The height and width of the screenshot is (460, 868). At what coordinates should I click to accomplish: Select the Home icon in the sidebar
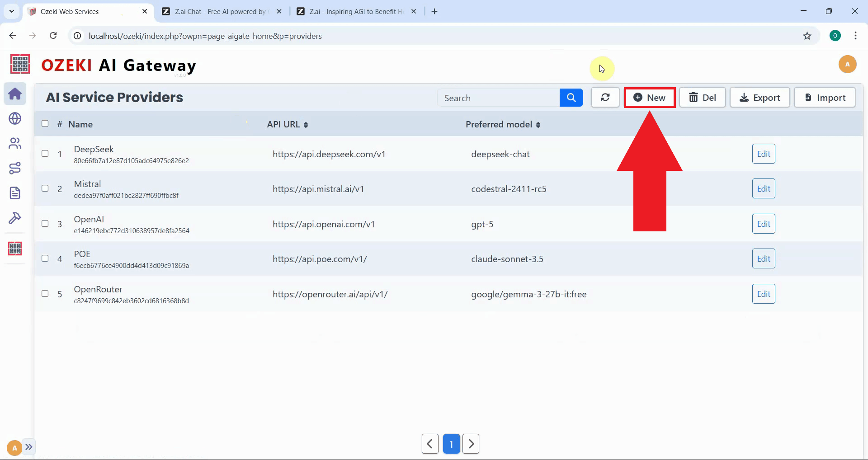click(15, 94)
